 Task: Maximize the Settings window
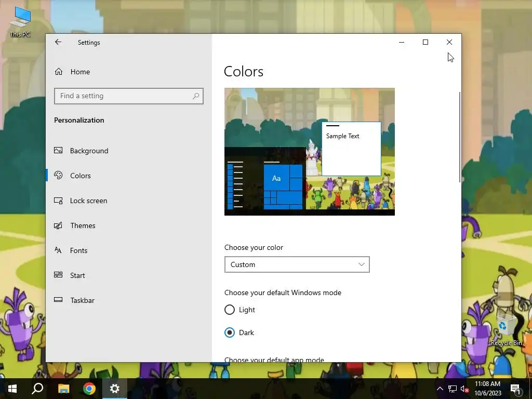coord(425,42)
